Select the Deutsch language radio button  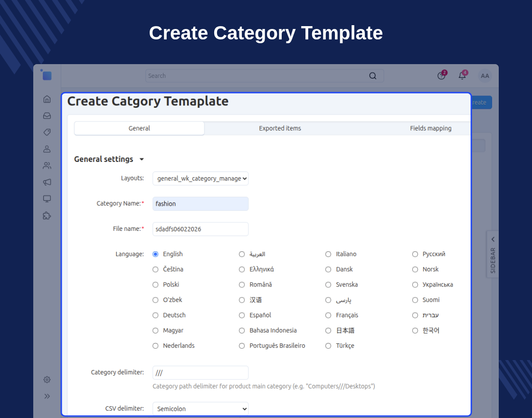[155, 315]
